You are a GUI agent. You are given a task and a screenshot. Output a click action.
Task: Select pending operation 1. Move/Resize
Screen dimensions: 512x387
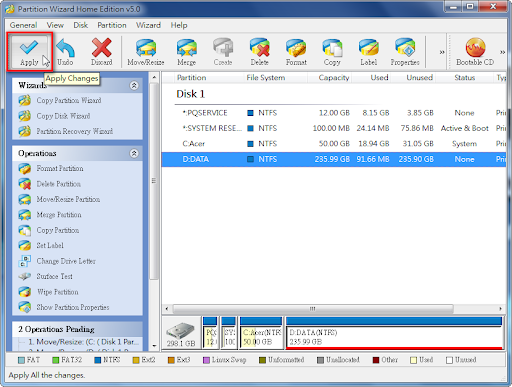click(x=83, y=342)
